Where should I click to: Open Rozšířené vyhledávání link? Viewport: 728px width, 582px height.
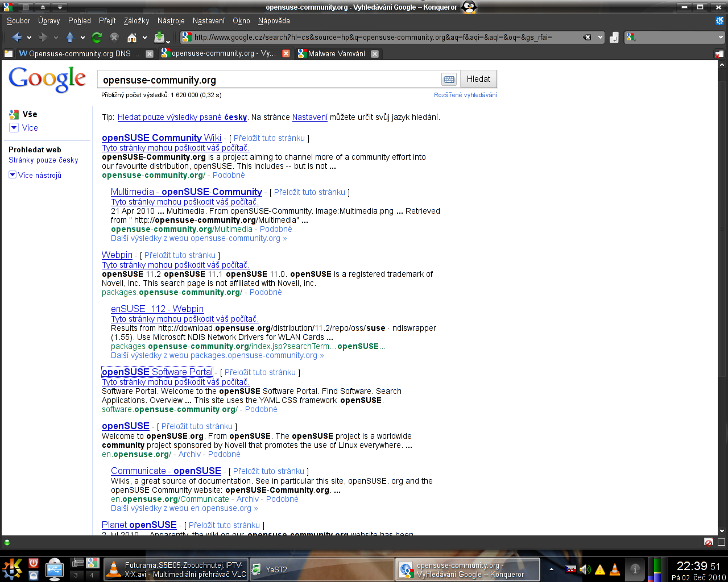point(465,95)
